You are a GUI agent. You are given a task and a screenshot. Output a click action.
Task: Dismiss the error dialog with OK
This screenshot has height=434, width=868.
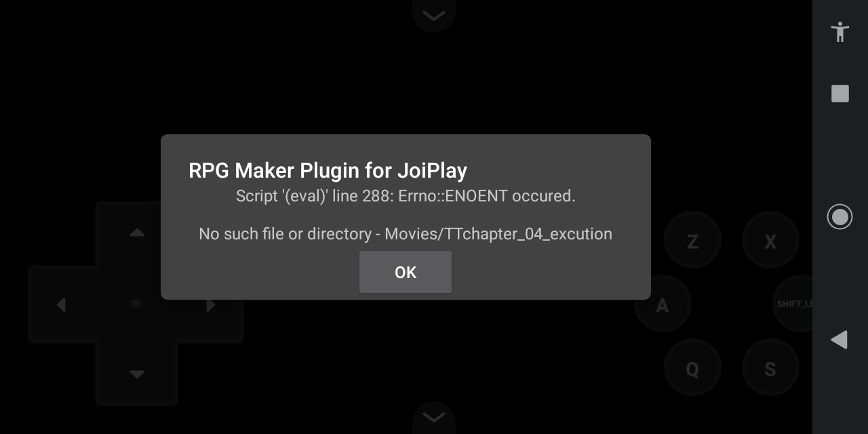pyautogui.click(x=406, y=272)
